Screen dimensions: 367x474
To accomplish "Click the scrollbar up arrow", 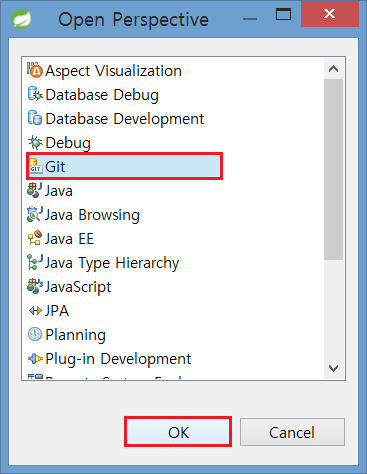I will point(333,69).
